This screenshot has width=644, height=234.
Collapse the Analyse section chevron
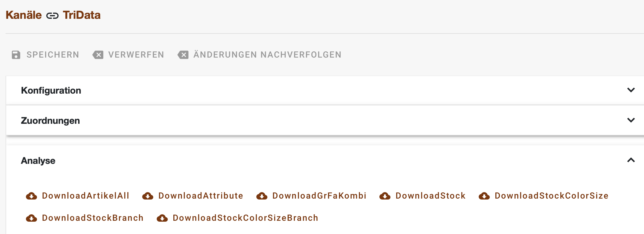click(631, 160)
